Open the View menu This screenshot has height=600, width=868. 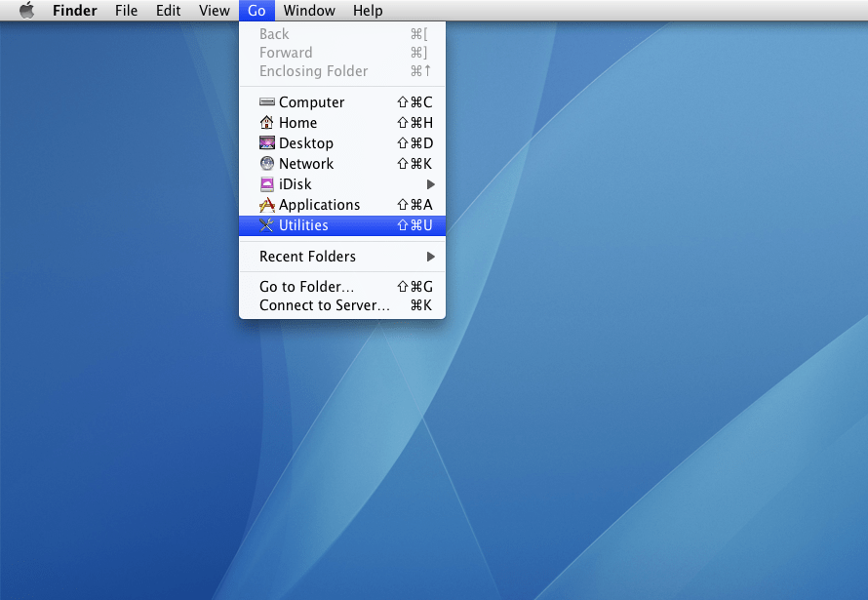click(215, 11)
